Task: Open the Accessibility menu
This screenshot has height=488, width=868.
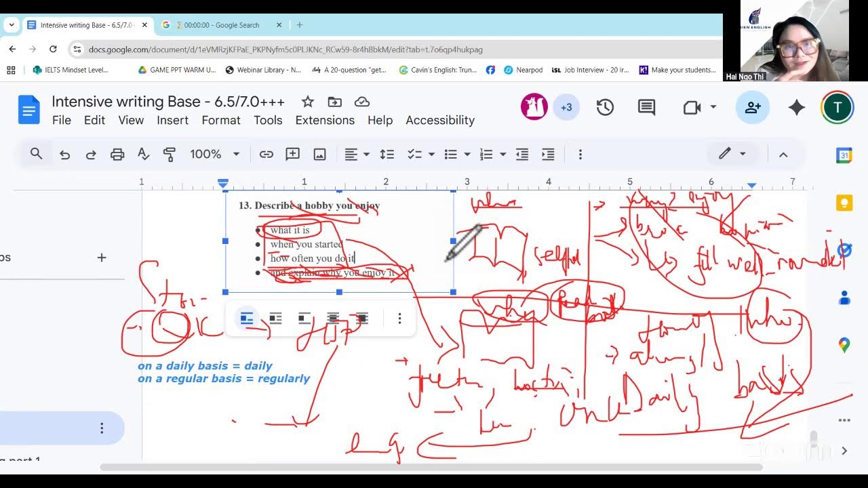Action: pos(440,120)
